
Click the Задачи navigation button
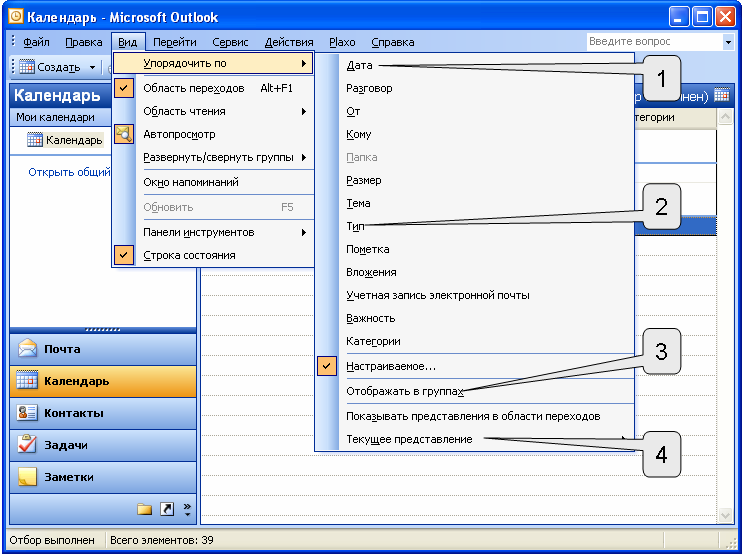coord(103,445)
